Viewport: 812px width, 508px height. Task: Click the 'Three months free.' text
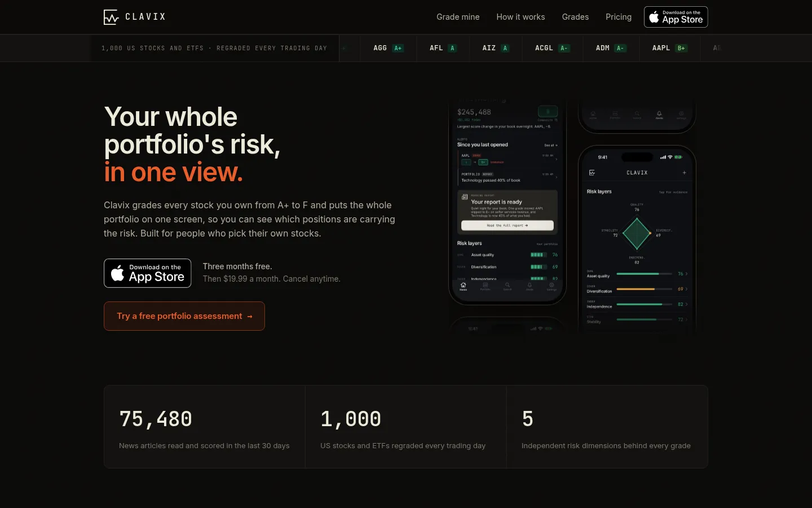[237, 266]
